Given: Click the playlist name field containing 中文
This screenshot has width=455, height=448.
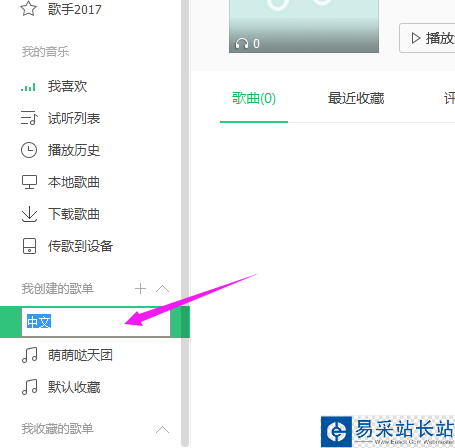Looking at the screenshot, I should 96,322.
